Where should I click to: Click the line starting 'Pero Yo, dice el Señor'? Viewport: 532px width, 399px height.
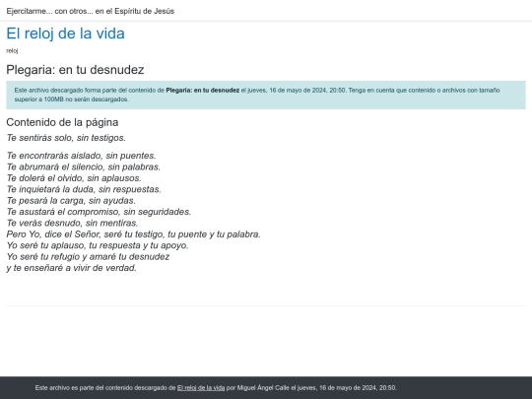coord(134,234)
